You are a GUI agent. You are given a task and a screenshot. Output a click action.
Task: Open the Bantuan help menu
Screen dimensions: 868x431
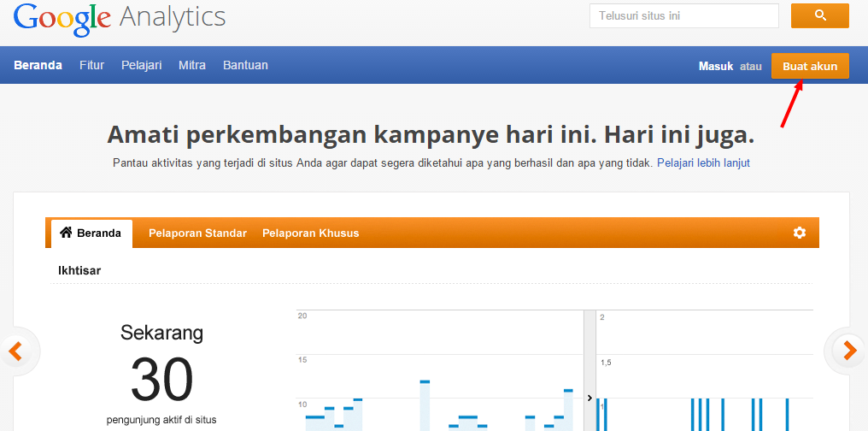click(x=245, y=65)
